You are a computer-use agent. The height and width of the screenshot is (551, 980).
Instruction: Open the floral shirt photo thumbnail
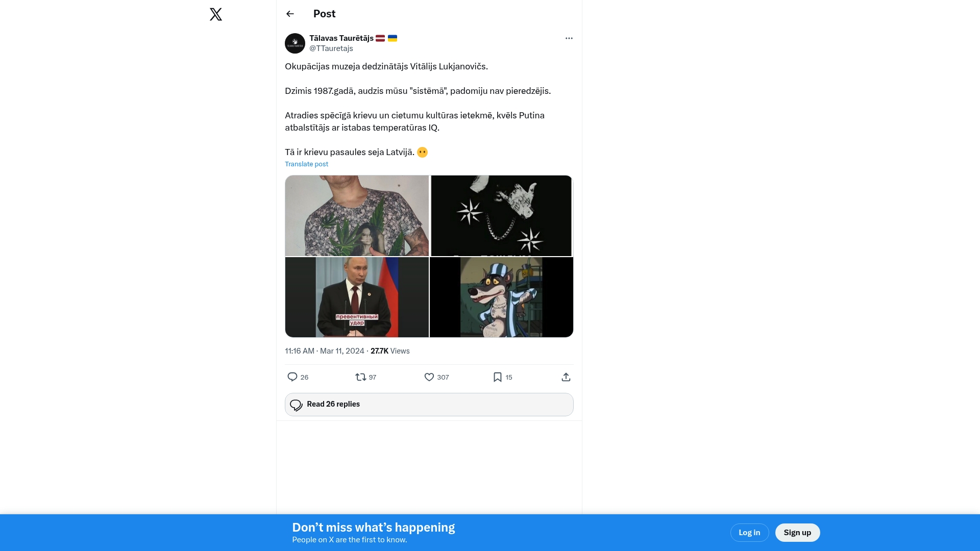coord(357,216)
